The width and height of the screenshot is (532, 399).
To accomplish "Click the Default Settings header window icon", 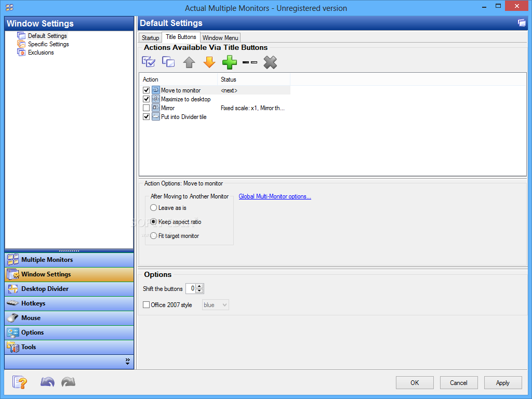I will [x=522, y=23].
